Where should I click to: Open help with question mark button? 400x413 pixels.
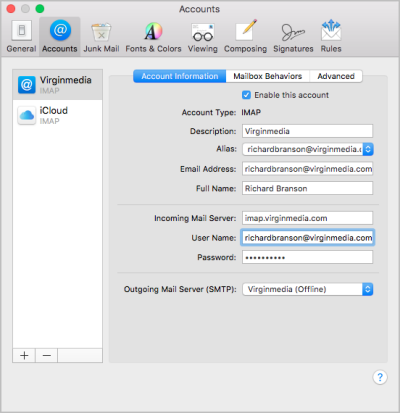(x=380, y=377)
